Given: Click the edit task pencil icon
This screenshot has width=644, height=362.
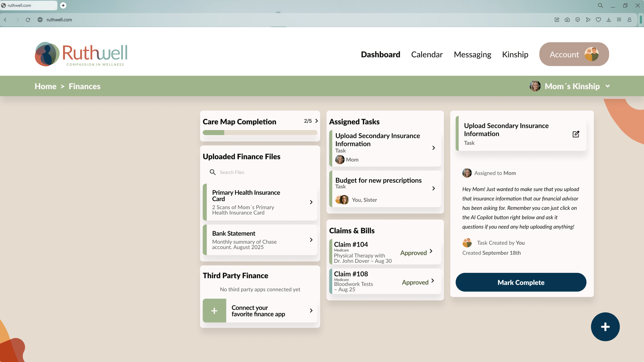Looking at the screenshot, I should tap(576, 134).
